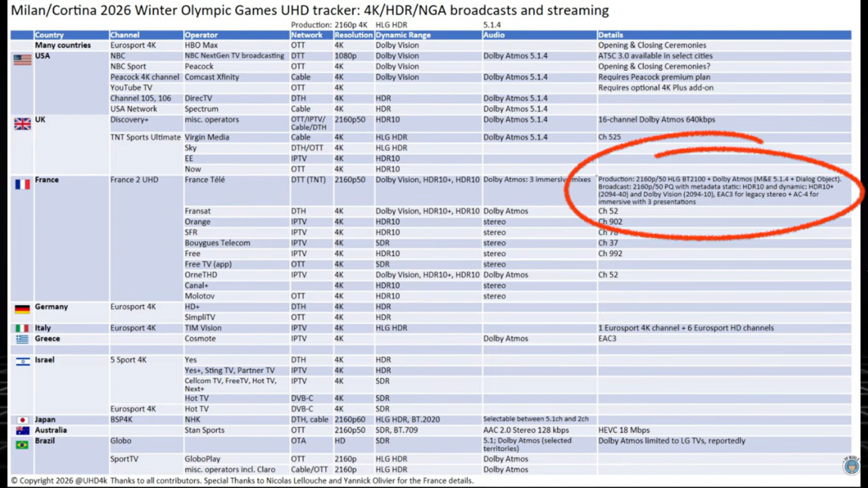Screen dimensions: 868x488
Task: Click the 'Comcast Xfinity' operator cell
Action: click(x=212, y=77)
